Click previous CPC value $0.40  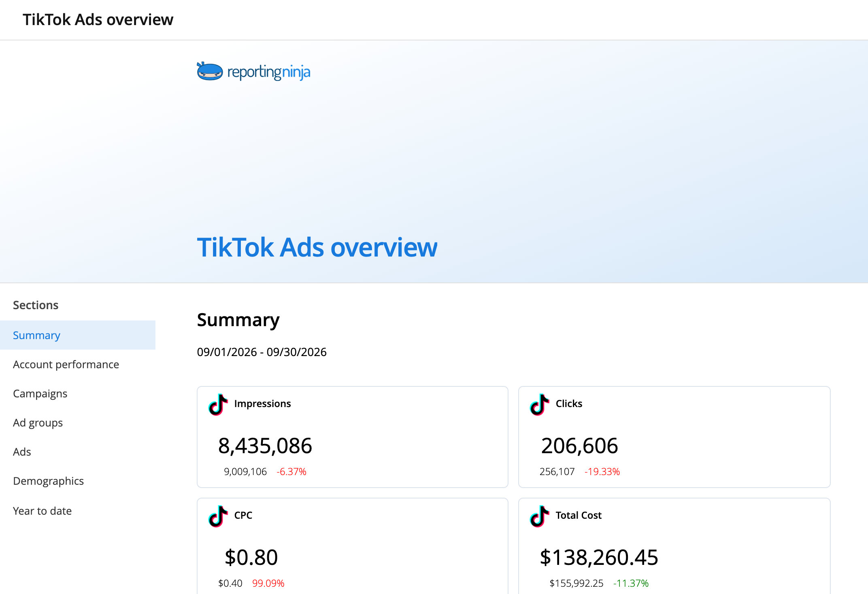pos(230,583)
